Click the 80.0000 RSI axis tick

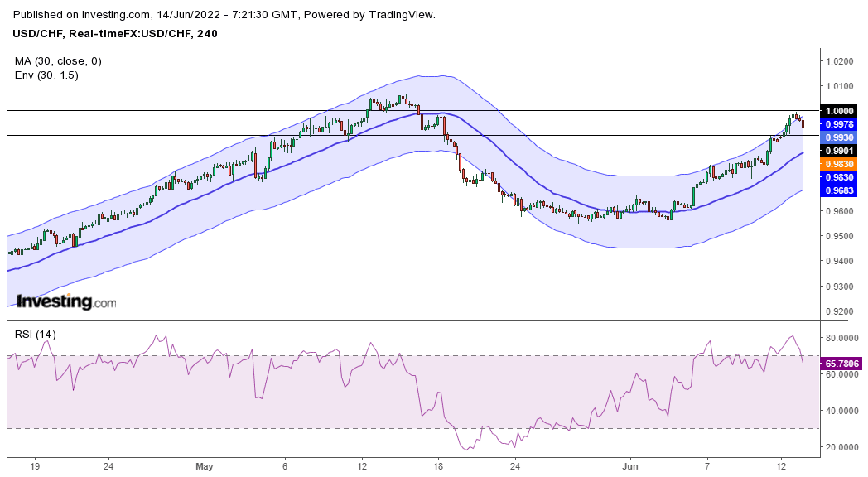pos(841,338)
